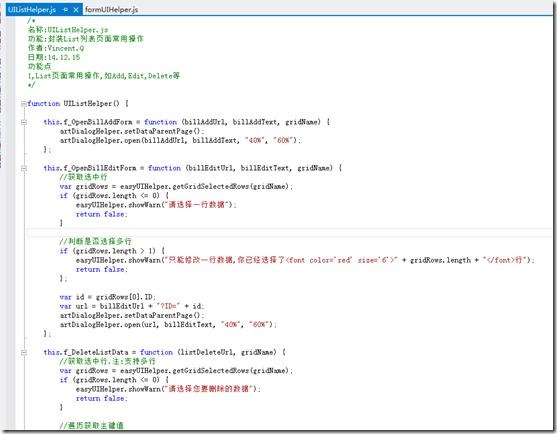
Task: Select the UIListHelper.js tab
Action: coord(32,10)
